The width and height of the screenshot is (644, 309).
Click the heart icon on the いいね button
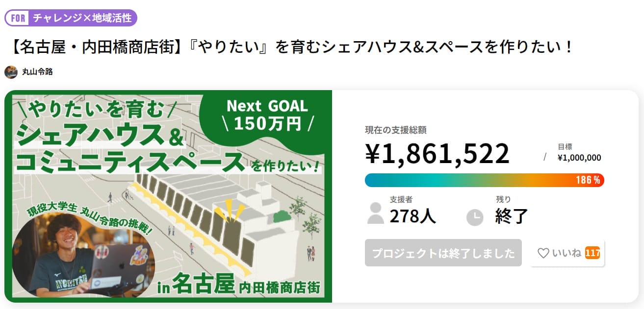coord(543,253)
